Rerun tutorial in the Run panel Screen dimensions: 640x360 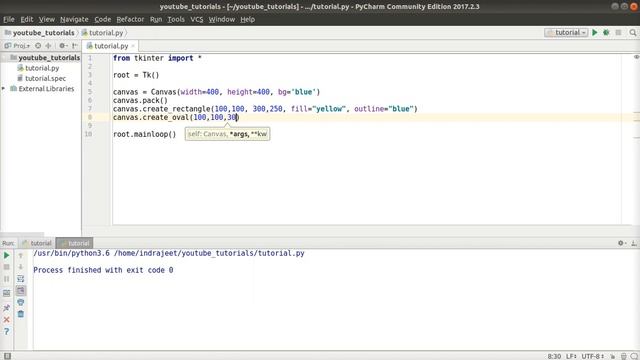click(x=7, y=256)
